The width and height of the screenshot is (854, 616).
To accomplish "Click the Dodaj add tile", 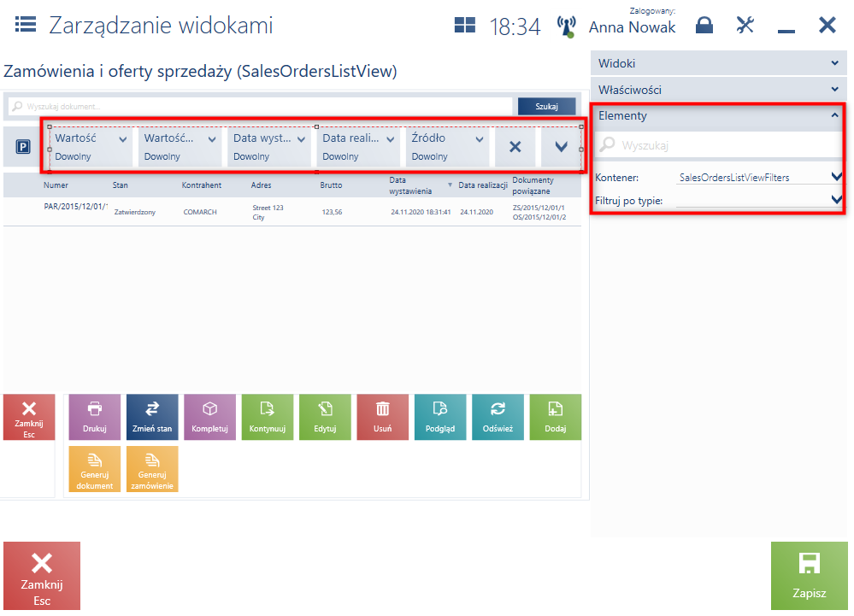I will [x=556, y=417].
